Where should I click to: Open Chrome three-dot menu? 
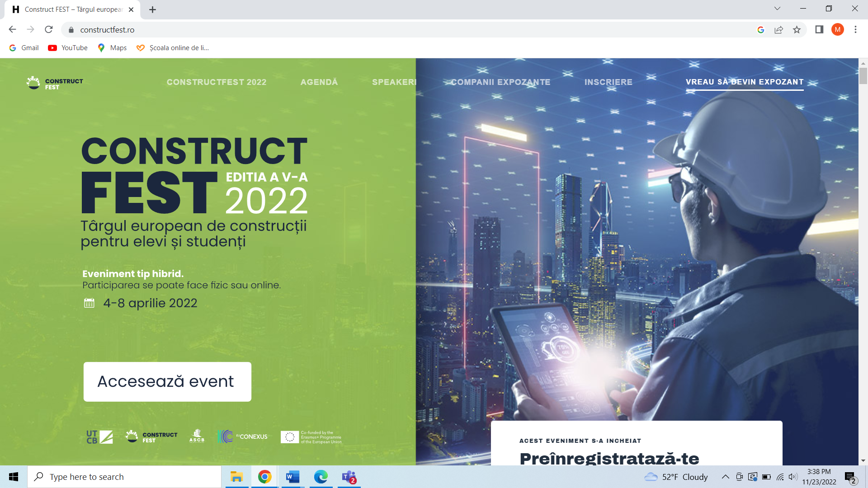coord(855,30)
